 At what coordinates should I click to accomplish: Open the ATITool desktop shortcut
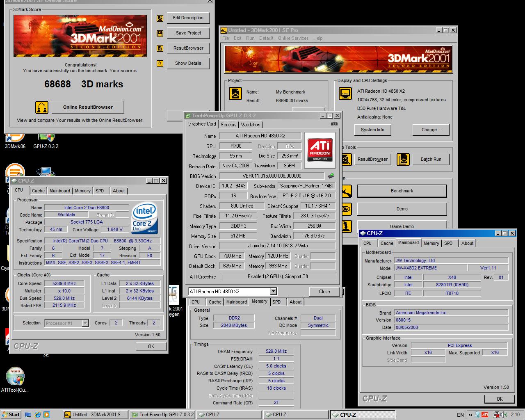coord(15,379)
